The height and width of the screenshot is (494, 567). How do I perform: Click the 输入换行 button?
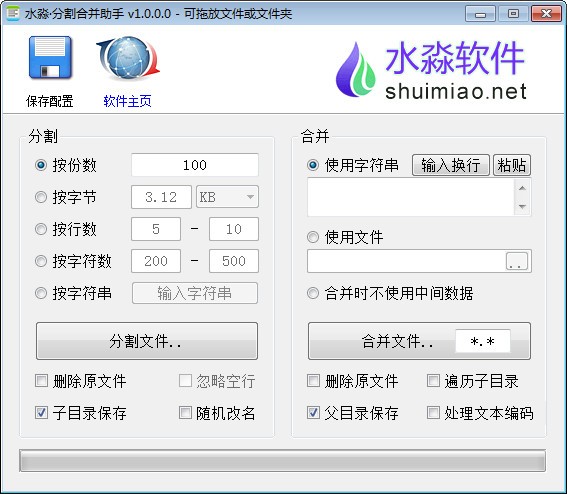click(x=451, y=165)
